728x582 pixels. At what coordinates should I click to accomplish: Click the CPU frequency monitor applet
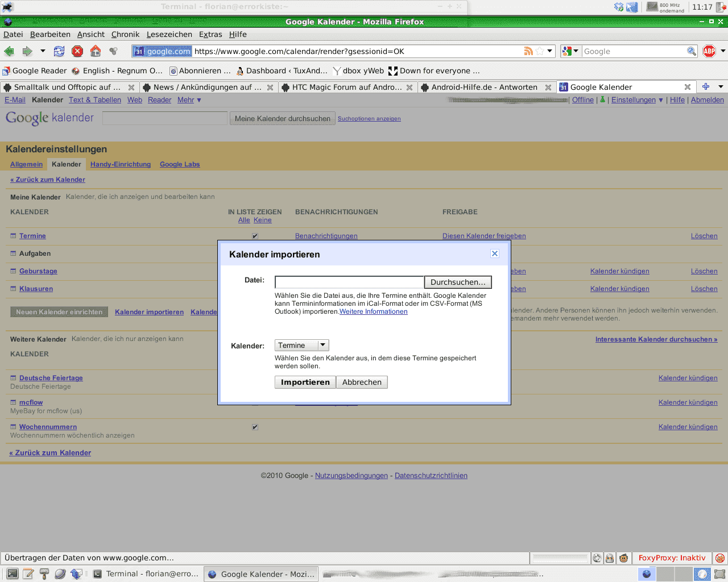tap(665, 7)
